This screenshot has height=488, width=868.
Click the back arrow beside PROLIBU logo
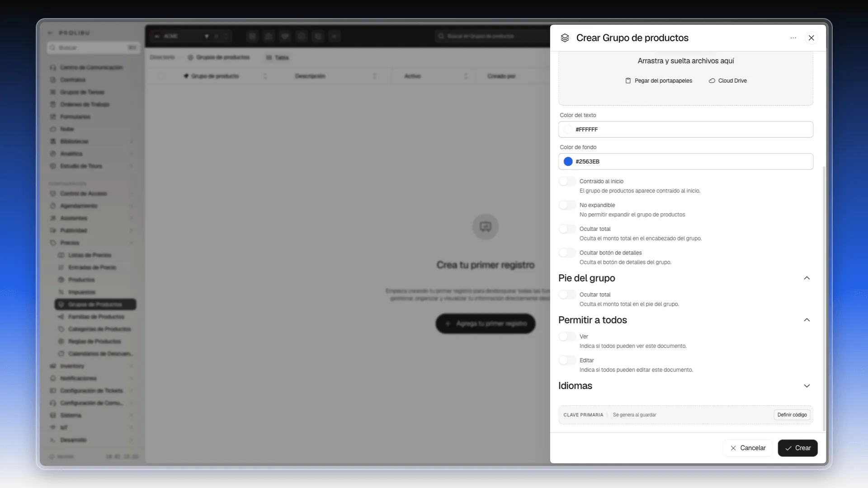click(50, 33)
